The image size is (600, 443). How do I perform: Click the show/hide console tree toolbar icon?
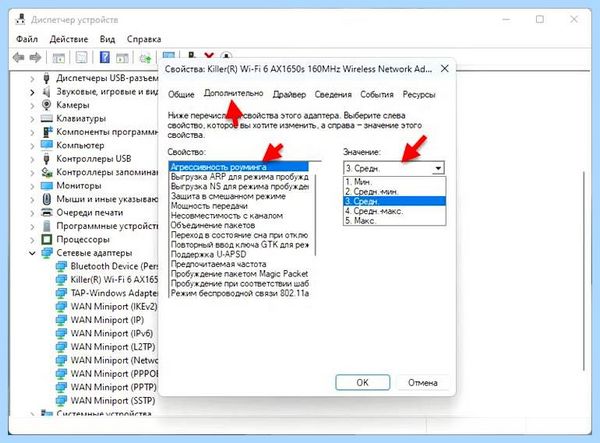[59, 58]
